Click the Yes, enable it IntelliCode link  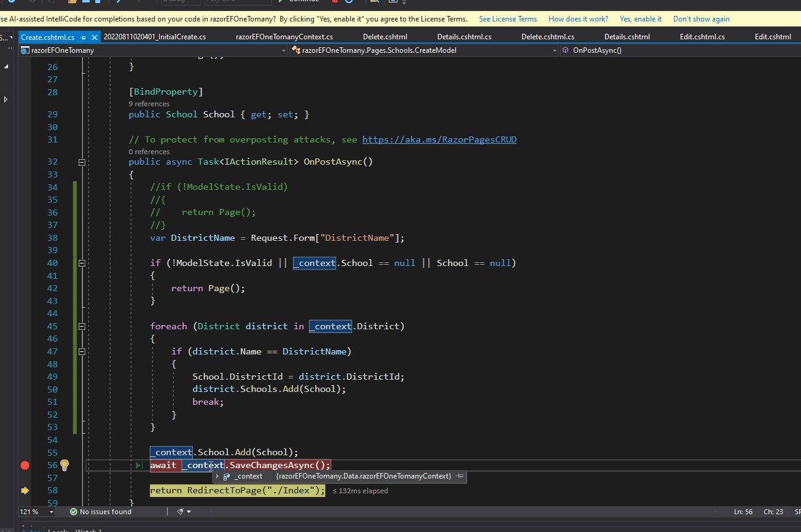pos(641,18)
